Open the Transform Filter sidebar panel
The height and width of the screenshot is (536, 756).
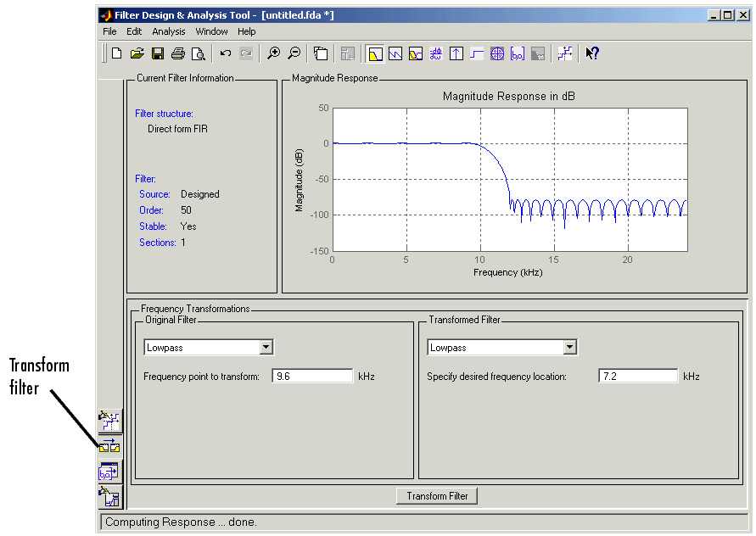[109, 445]
